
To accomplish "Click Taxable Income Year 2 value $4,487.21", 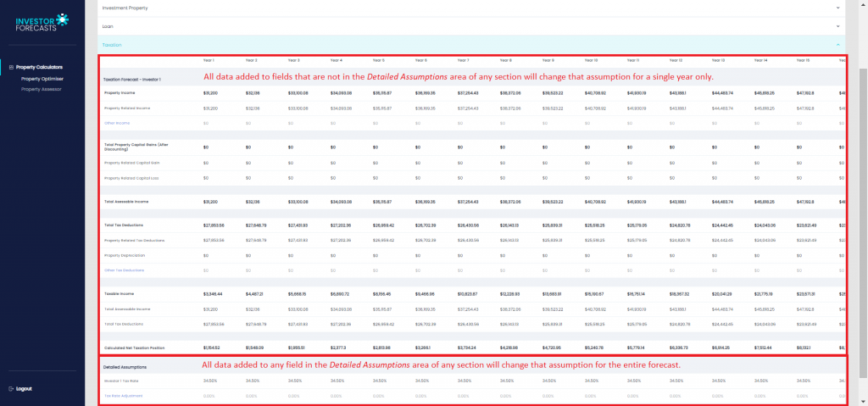I will [256, 293].
